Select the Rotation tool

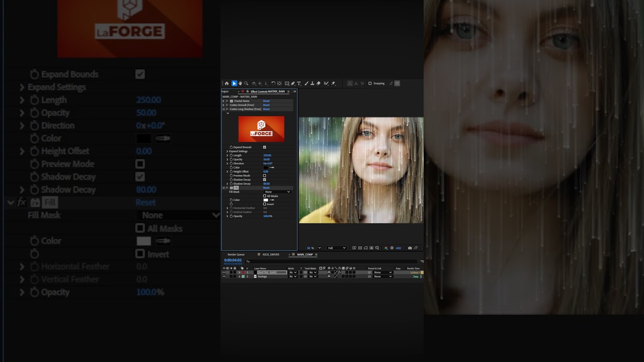[x=273, y=83]
